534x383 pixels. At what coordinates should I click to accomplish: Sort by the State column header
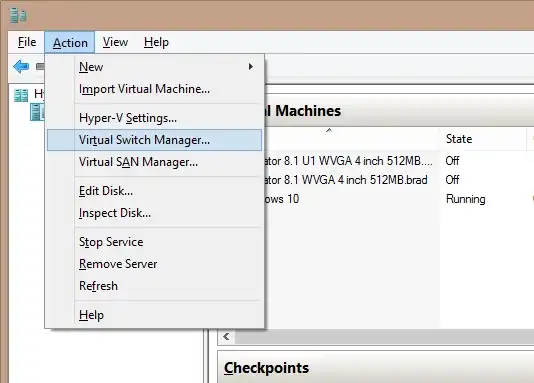coord(483,139)
